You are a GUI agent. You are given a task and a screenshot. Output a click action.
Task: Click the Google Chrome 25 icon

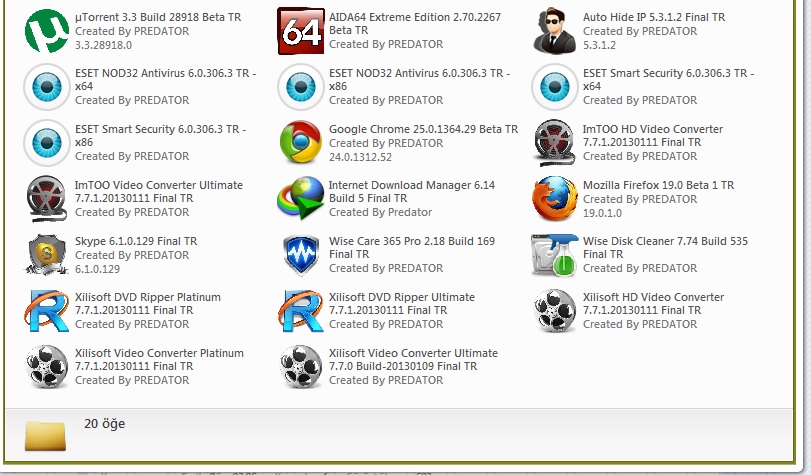click(301, 142)
